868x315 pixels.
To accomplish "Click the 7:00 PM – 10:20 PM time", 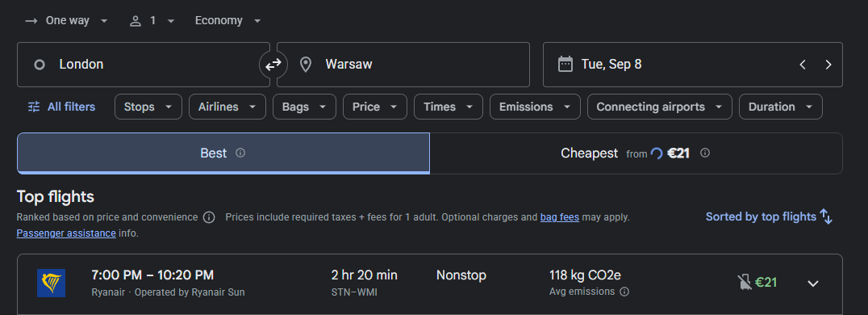I will point(152,275).
